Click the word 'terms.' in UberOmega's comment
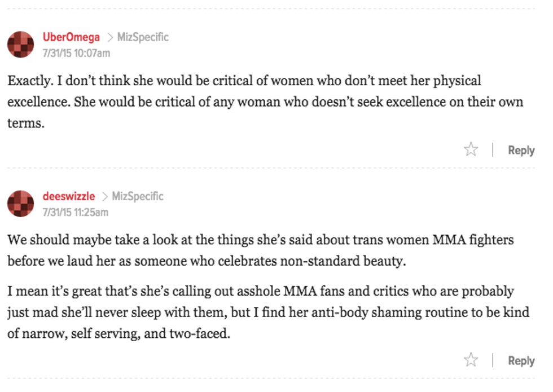 (x=25, y=124)
